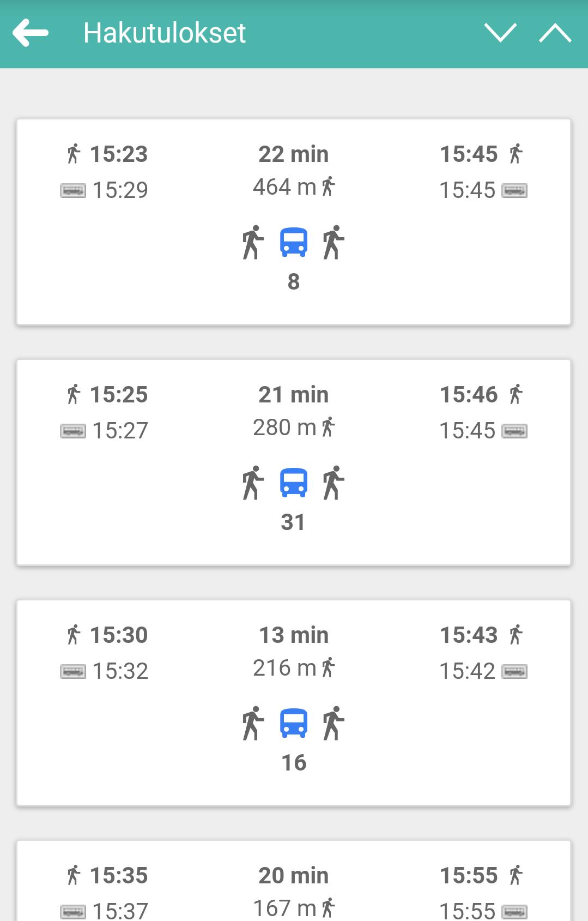Tap the bus stop icon beside 15:29
The image size is (588, 921).
coord(72,190)
